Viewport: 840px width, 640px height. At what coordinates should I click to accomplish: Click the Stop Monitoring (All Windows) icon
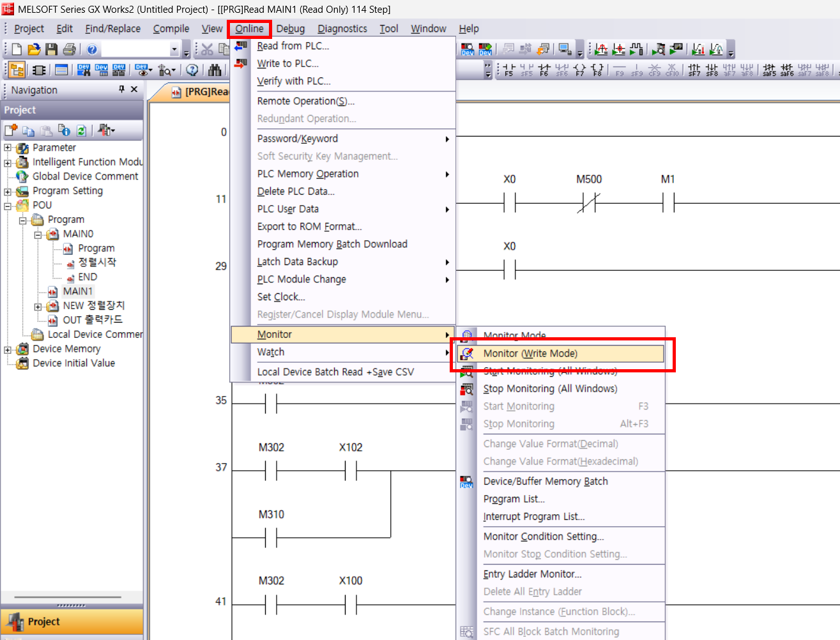point(467,389)
